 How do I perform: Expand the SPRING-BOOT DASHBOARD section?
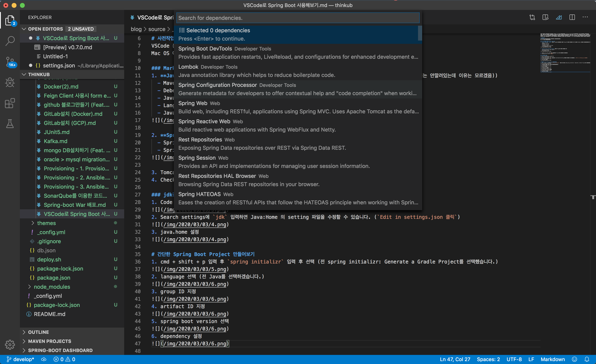click(x=72, y=351)
